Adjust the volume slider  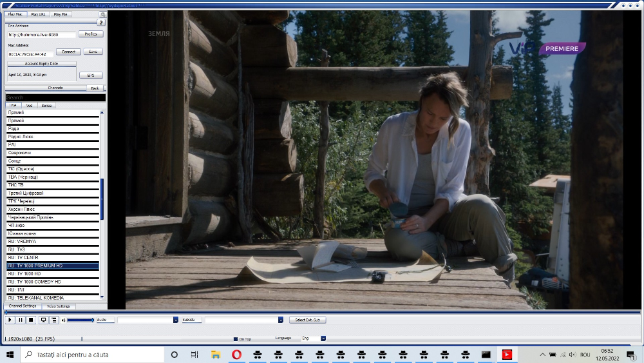coord(80,320)
